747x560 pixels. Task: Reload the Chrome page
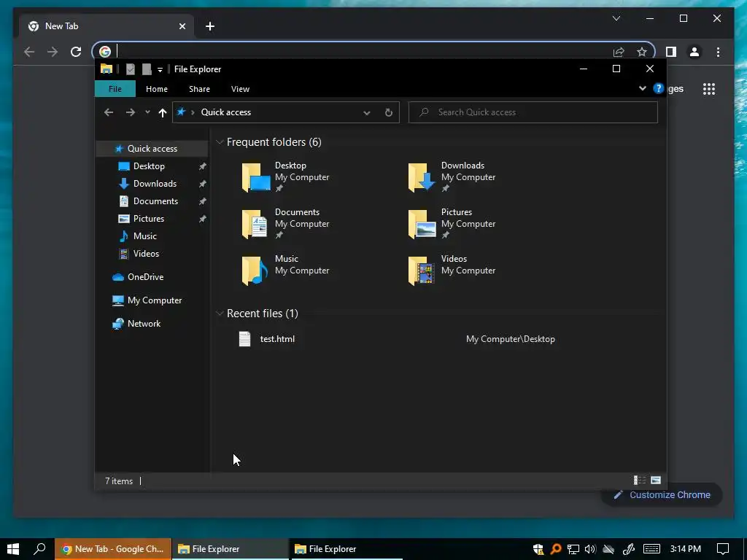(76, 52)
